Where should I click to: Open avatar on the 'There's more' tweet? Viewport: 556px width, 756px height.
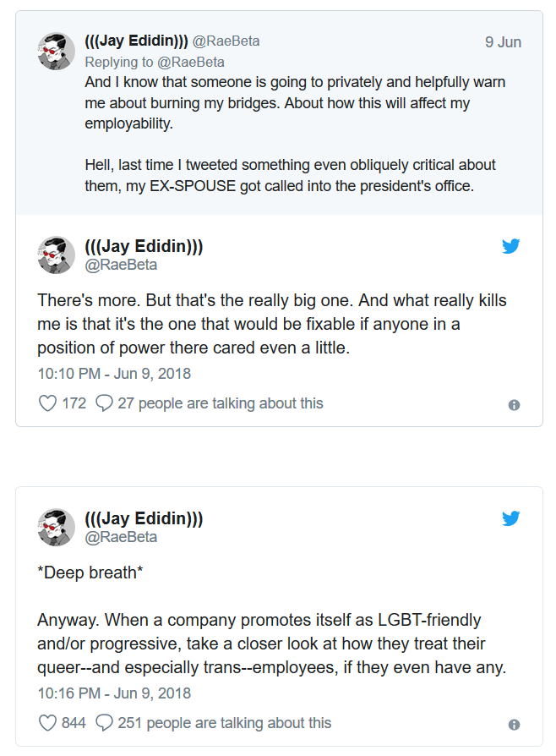point(57,255)
